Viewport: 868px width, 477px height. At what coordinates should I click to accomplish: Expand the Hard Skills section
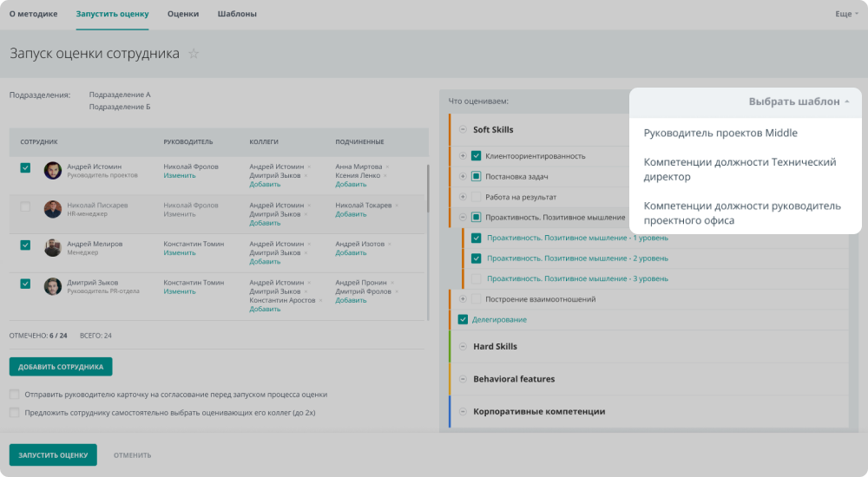[x=463, y=347]
